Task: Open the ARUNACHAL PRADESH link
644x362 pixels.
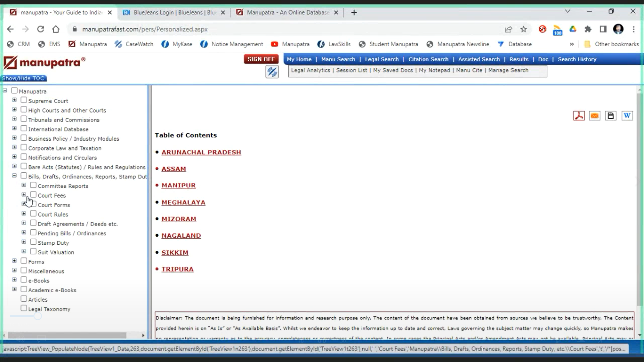Action: (x=201, y=152)
